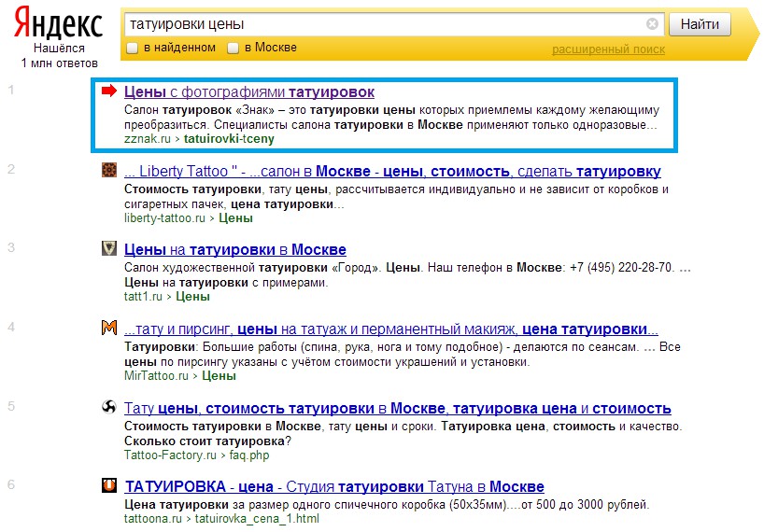Enable the 'в Москве' checkbox
Image resolution: width=764 pixels, height=532 pixels.
tap(233, 49)
